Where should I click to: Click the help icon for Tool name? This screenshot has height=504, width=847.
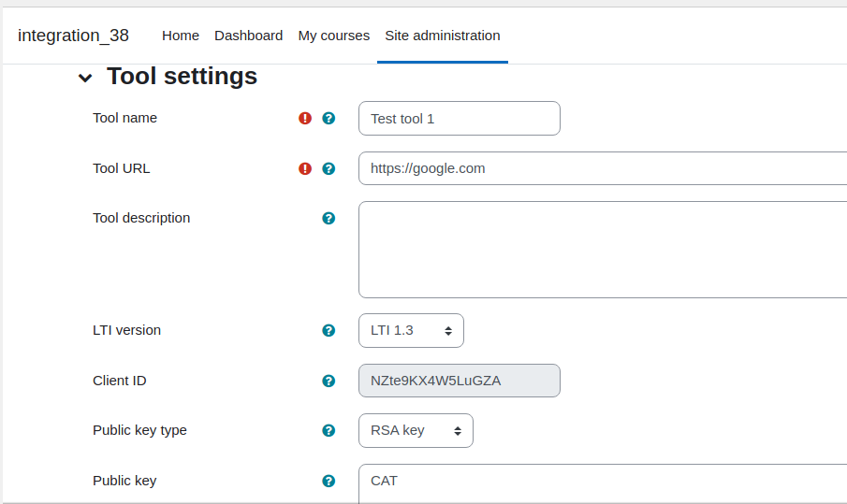[x=329, y=118]
